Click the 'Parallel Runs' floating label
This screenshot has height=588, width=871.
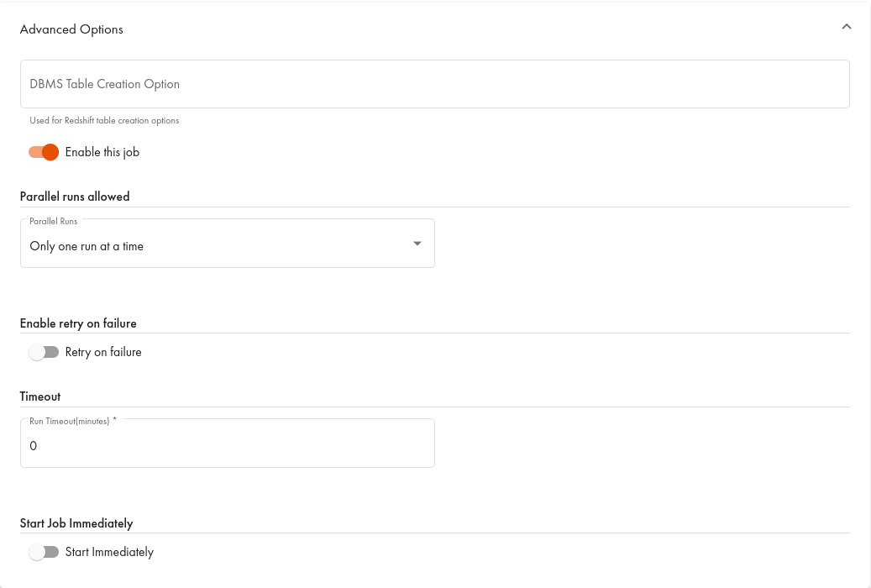(54, 221)
